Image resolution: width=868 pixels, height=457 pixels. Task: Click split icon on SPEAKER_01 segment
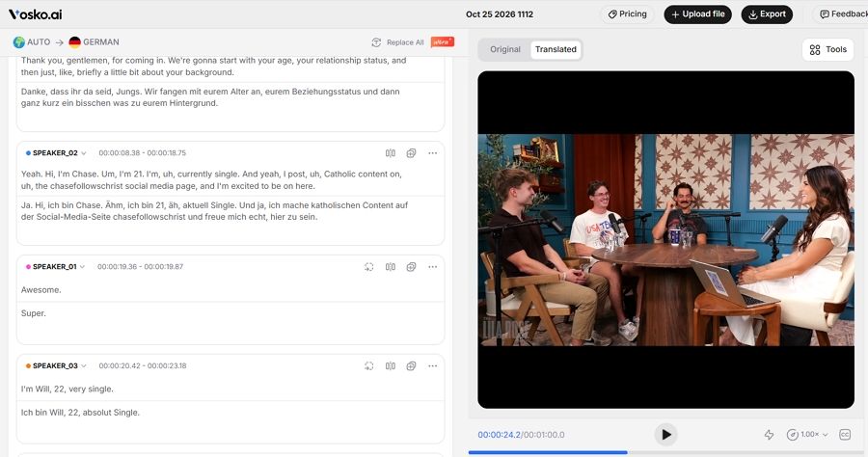pos(391,267)
